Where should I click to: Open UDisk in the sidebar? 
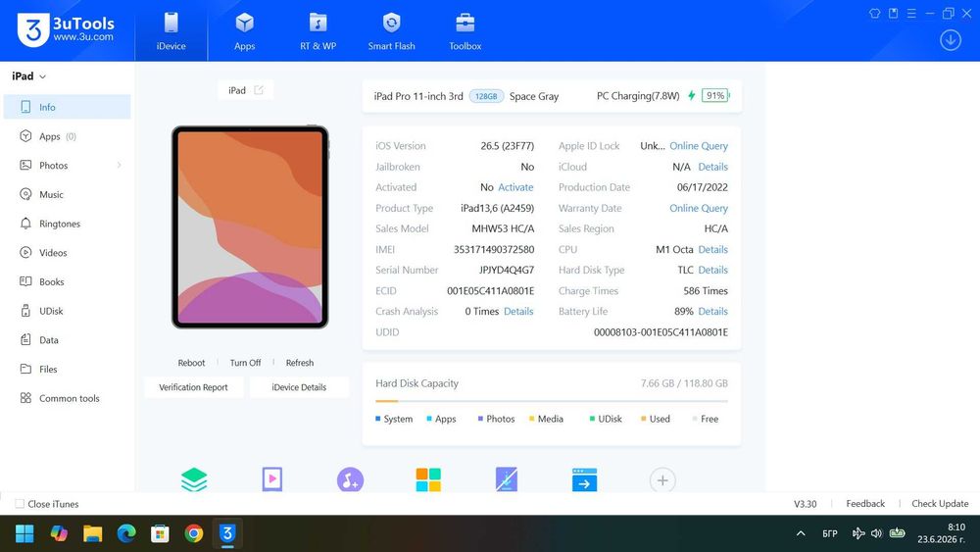tap(67, 311)
